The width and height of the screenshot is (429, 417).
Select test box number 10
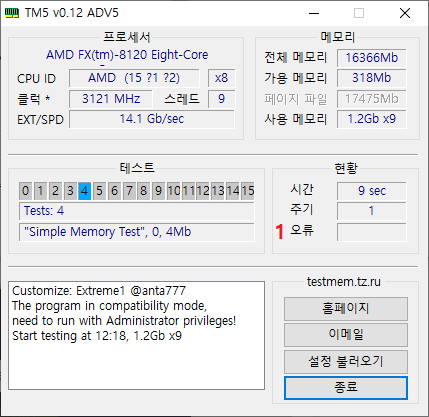(x=174, y=191)
